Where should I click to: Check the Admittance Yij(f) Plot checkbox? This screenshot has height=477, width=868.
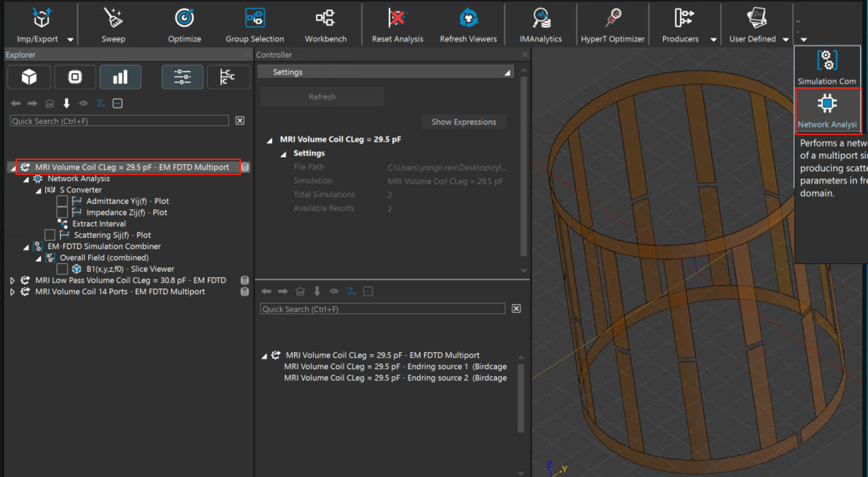pos(62,201)
